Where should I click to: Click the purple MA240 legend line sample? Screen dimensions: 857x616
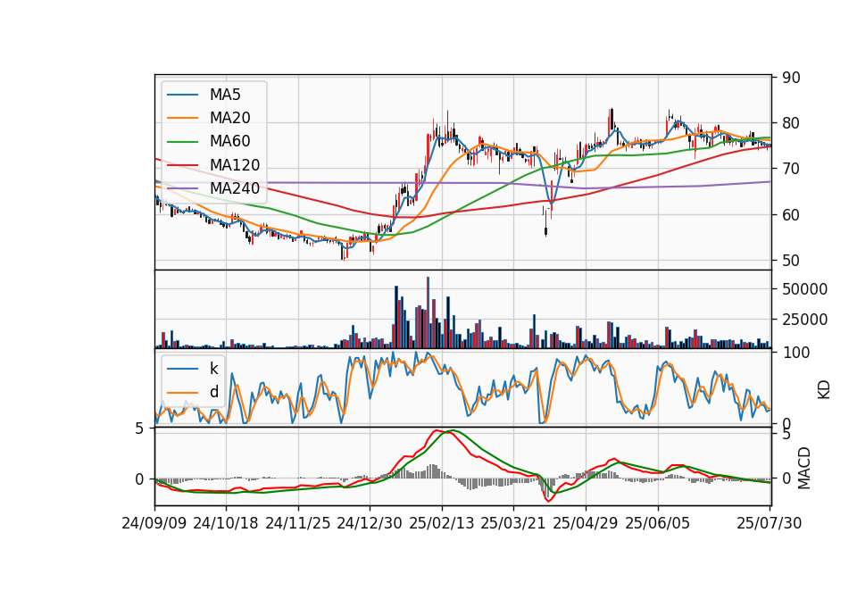(x=182, y=188)
